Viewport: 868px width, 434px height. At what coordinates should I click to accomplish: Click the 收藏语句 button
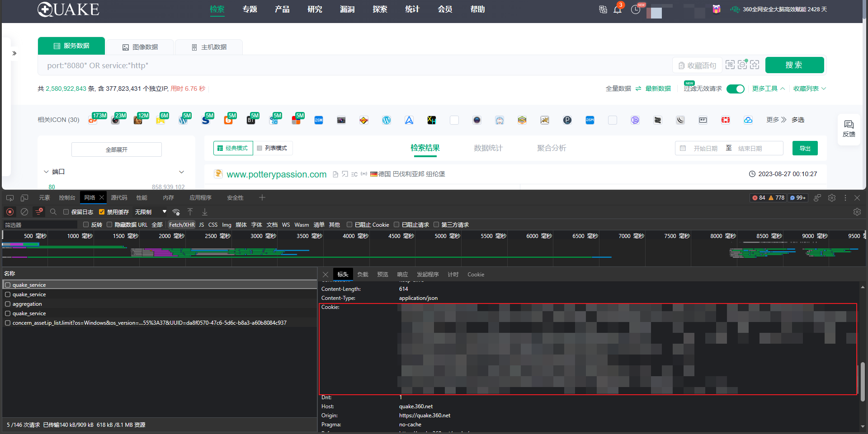[697, 65]
